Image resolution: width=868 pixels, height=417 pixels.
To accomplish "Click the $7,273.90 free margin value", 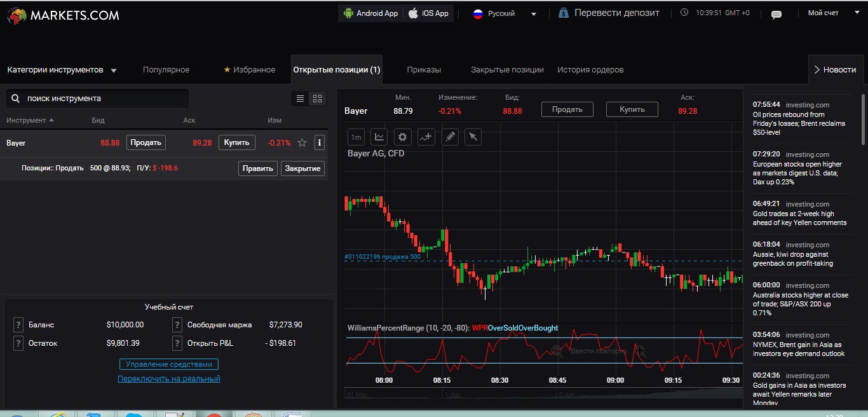I will point(285,325).
